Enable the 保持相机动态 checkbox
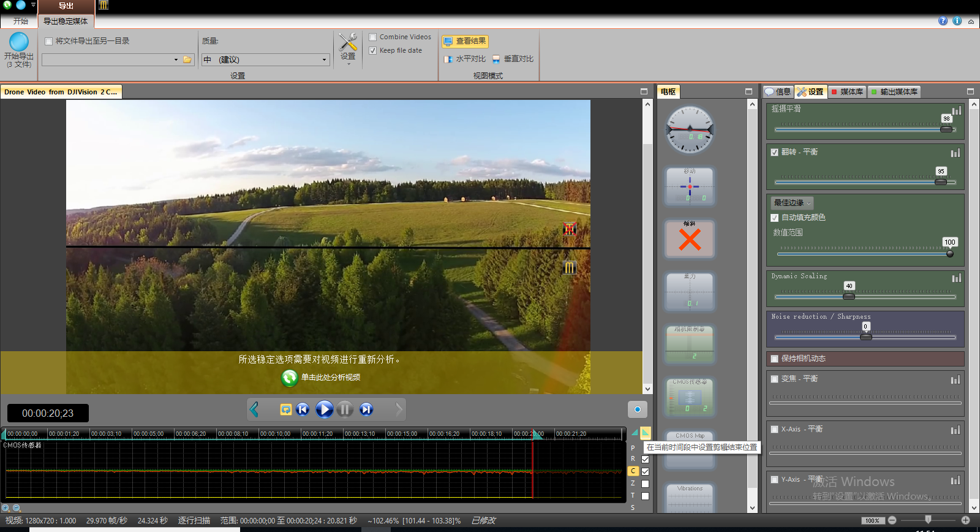Viewport: 980px width, 532px height. tap(774, 359)
